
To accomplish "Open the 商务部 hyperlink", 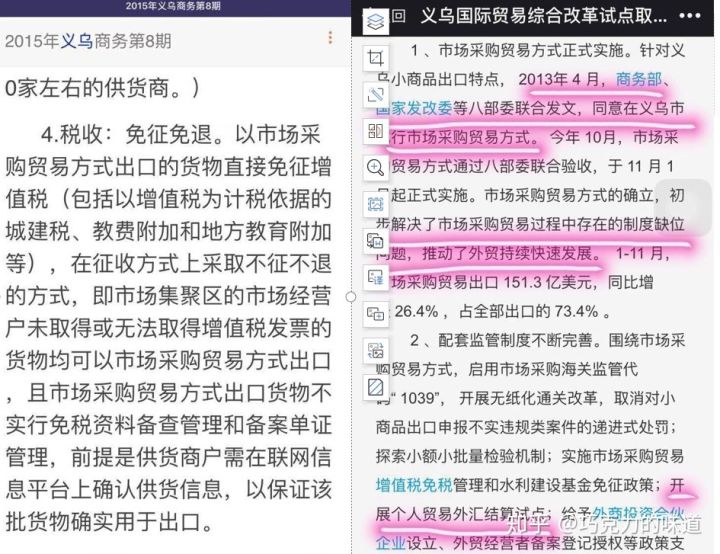I will pos(639,79).
